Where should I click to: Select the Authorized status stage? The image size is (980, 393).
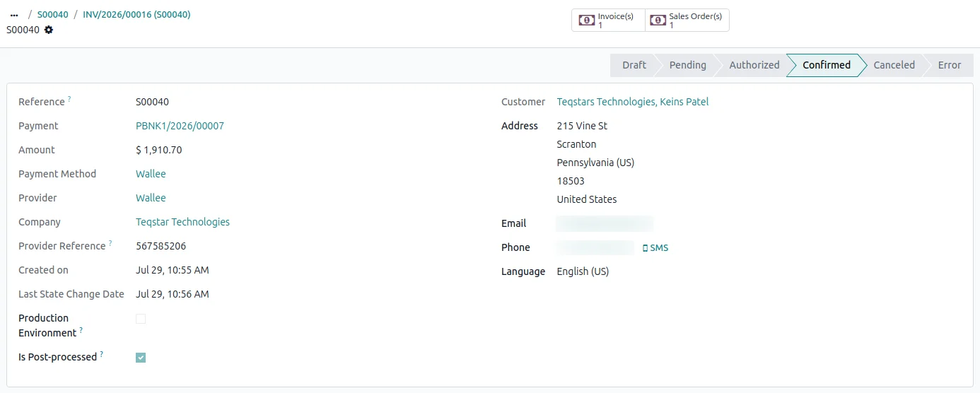pos(754,65)
